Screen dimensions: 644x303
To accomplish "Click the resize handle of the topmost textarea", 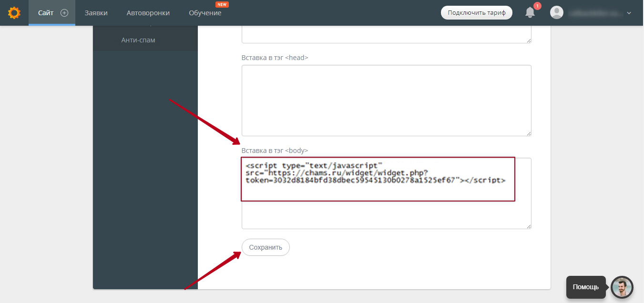I will click(x=529, y=41).
